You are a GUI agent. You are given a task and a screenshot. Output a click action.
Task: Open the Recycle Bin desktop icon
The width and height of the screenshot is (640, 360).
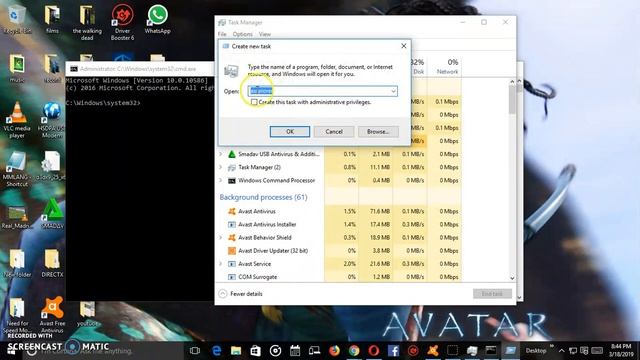tap(16, 19)
